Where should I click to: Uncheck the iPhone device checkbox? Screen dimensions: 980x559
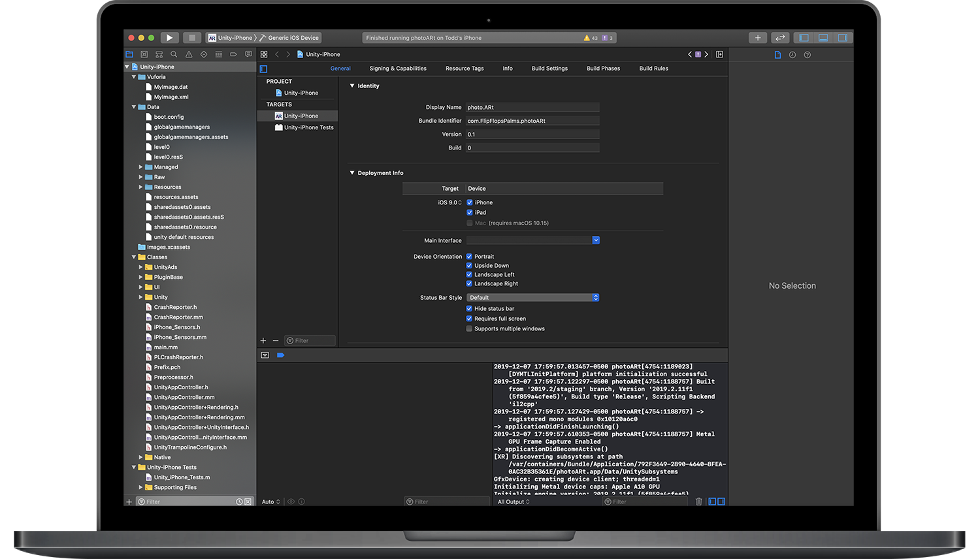pyautogui.click(x=469, y=202)
